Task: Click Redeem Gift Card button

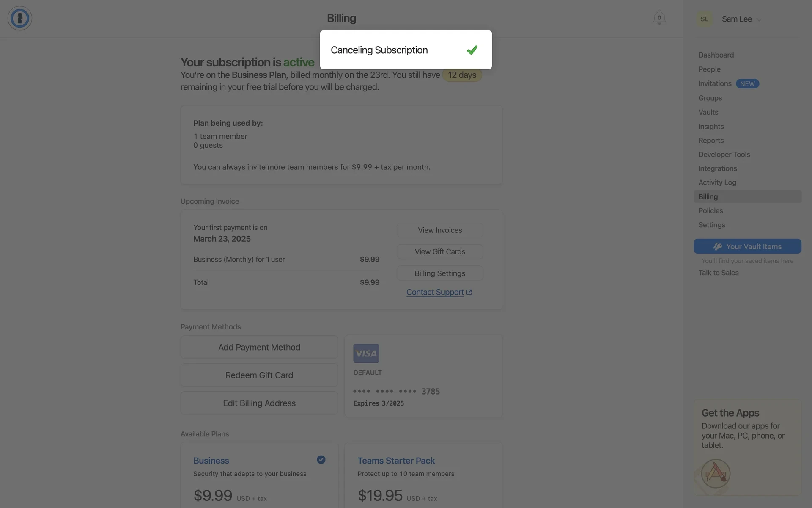Action: point(259,375)
